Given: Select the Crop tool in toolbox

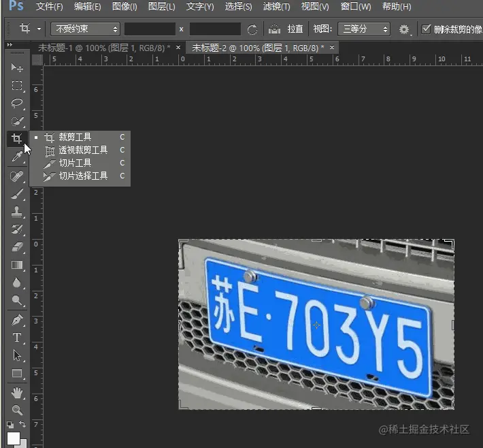Looking at the screenshot, I should pyautogui.click(x=17, y=138).
